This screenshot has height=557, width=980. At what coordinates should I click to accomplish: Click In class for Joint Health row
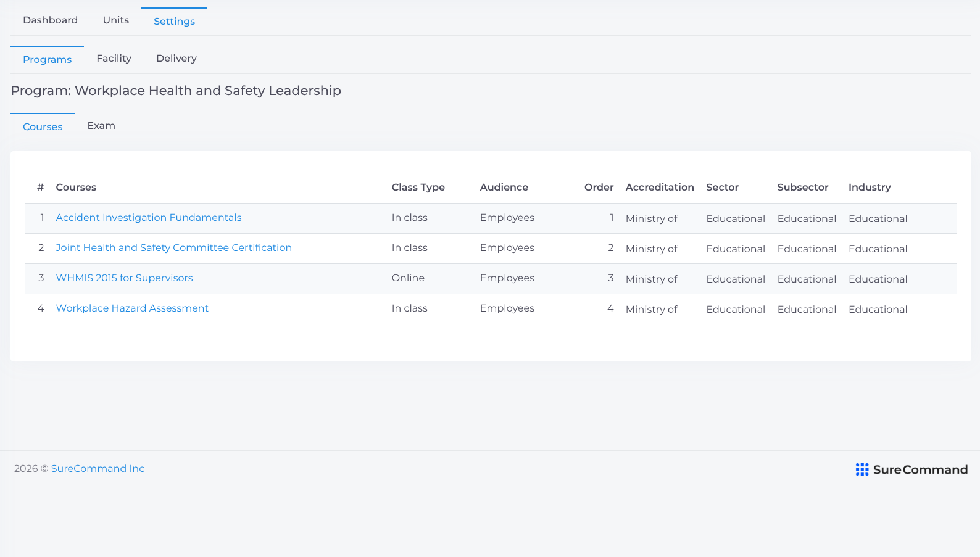(x=409, y=248)
